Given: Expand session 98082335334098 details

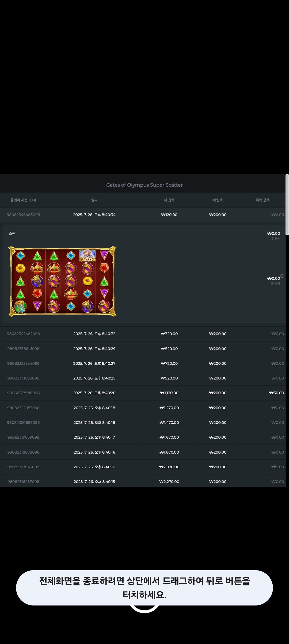Looking at the screenshot, I should click(x=143, y=363).
